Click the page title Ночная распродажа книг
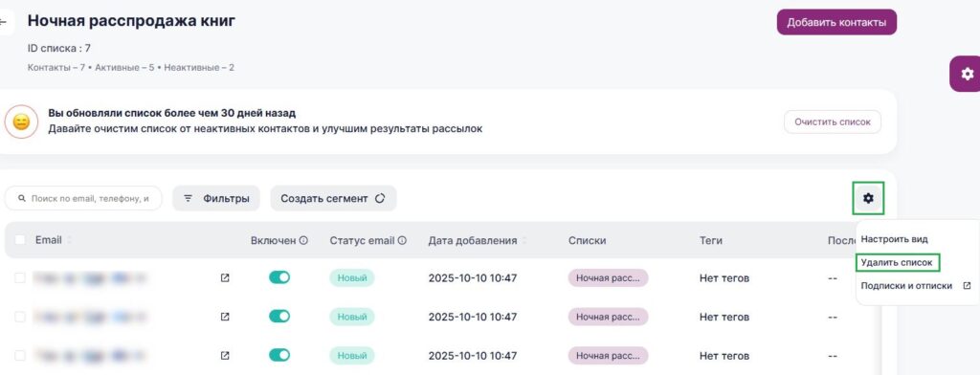This screenshot has width=980, height=375. (x=131, y=21)
